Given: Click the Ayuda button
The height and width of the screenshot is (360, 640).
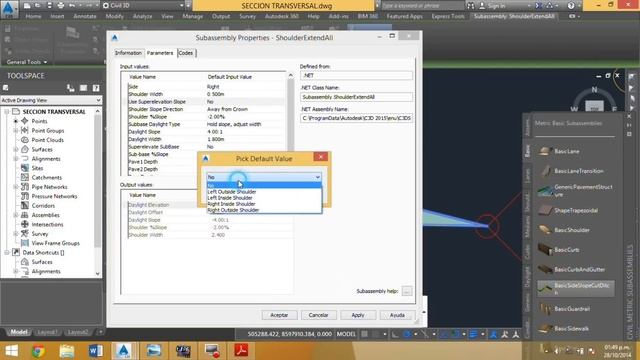Looking at the screenshot, I should pyautogui.click(x=397, y=315).
